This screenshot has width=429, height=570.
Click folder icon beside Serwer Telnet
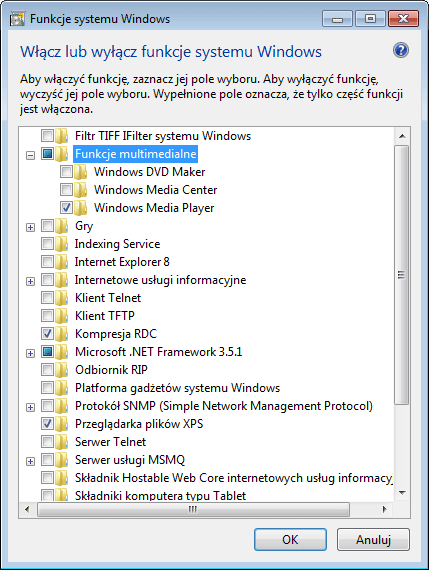point(62,442)
